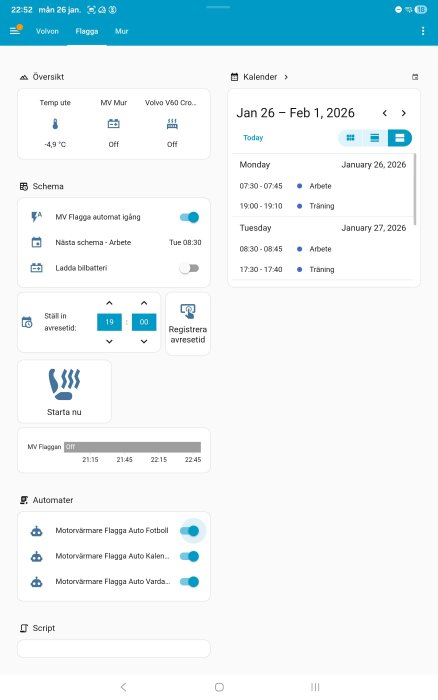The height and width of the screenshot is (700, 438).
Task: Tap the Starta nu seat heater button
Action: (x=64, y=392)
